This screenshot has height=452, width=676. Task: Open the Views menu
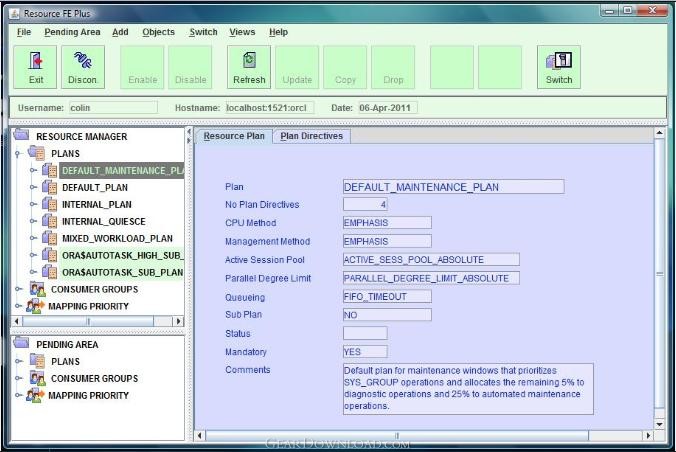tap(242, 32)
